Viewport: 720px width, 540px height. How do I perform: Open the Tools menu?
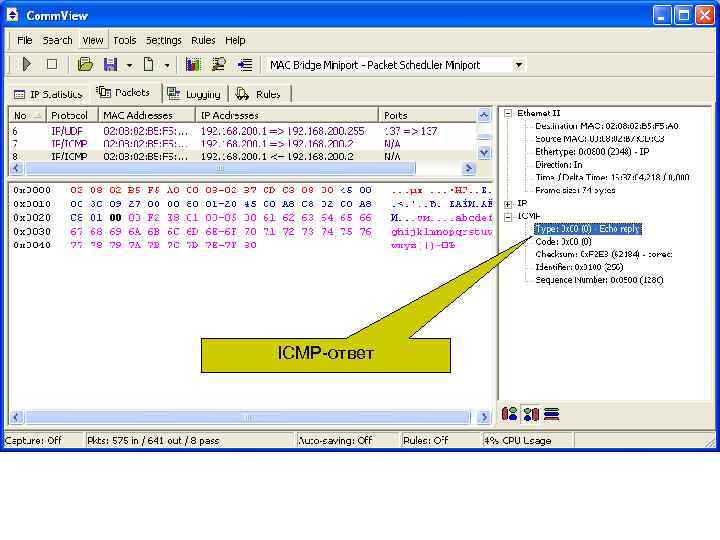click(x=125, y=40)
